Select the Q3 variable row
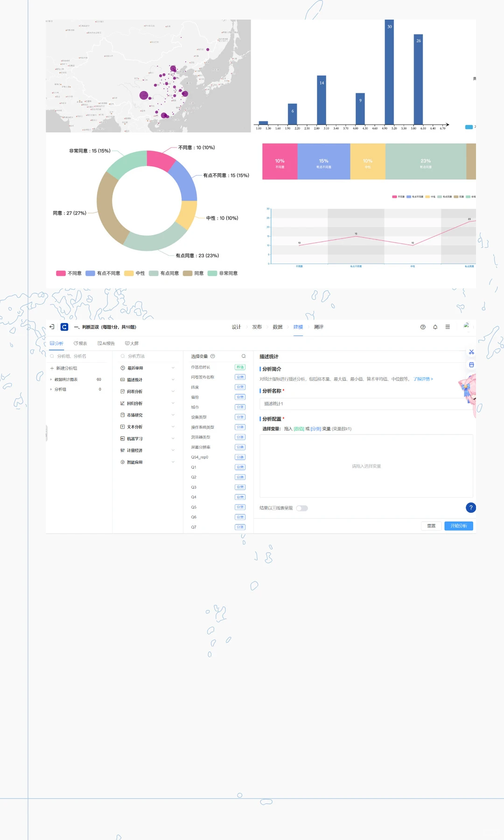 (x=217, y=487)
